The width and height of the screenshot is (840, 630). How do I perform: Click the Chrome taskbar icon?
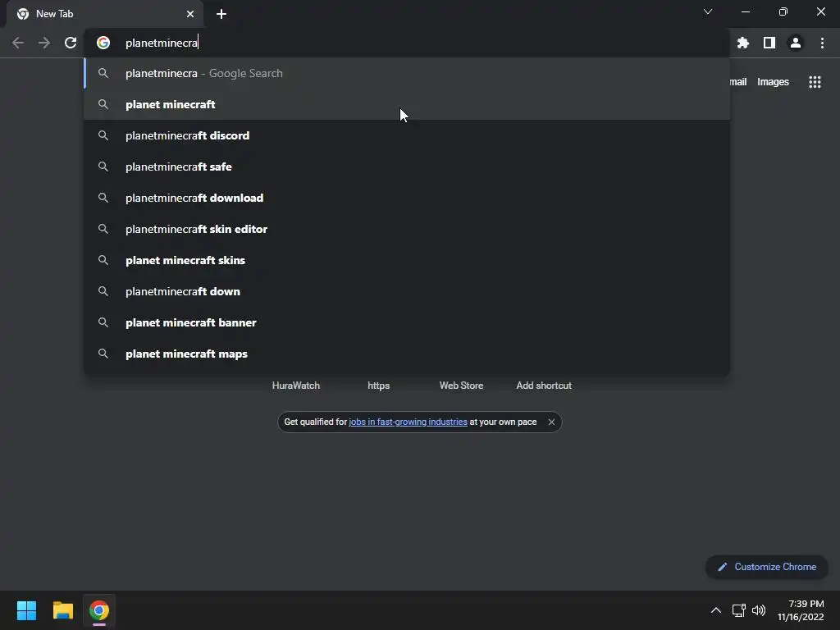pyautogui.click(x=99, y=610)
